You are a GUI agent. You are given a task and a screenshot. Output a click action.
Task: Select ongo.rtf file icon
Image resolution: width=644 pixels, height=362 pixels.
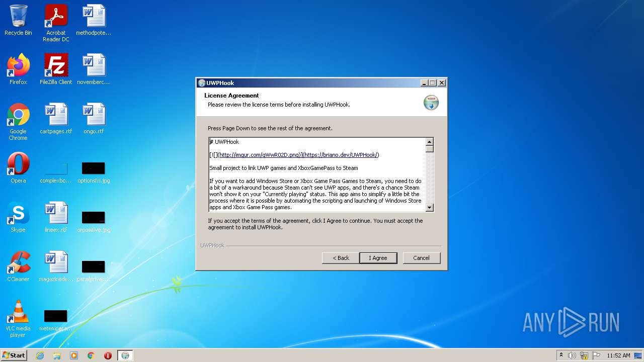tap(94, 119)
